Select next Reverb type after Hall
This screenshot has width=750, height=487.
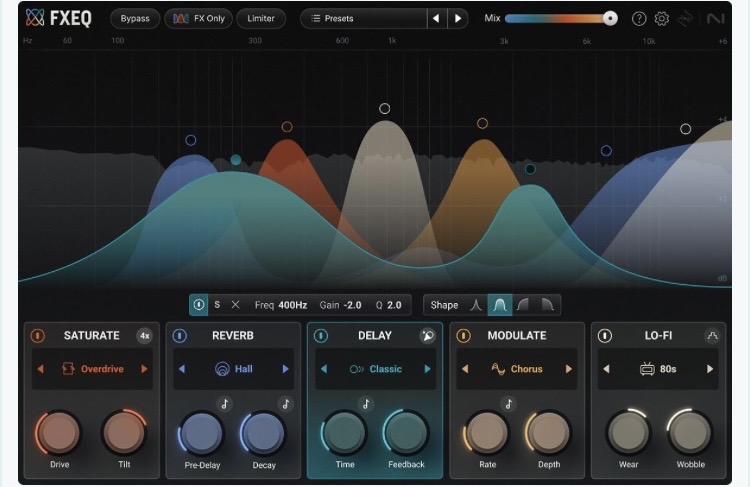point(286,369)
